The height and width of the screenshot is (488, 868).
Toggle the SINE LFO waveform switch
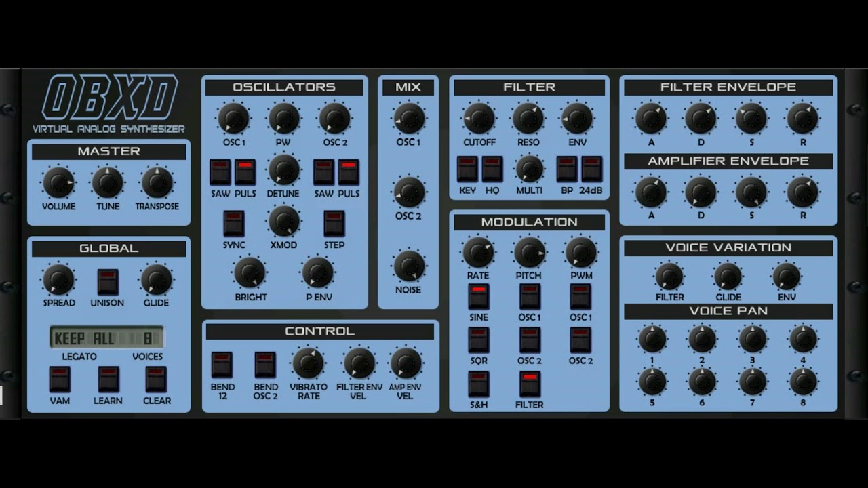pos(479,297)
